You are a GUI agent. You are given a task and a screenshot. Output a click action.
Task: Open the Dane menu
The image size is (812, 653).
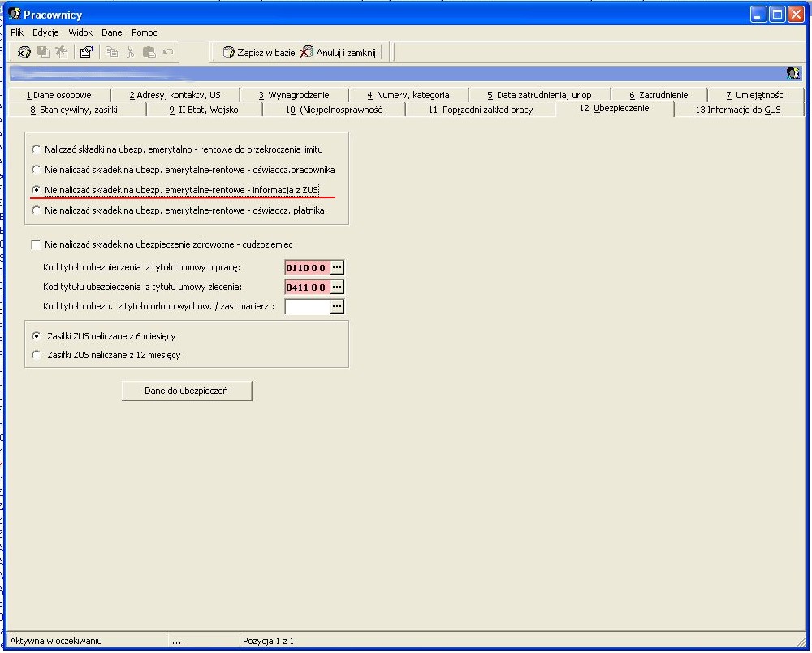pyautogui.click(x=112, y=32)
